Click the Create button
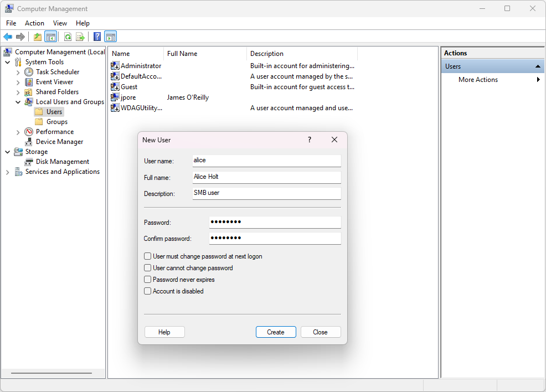This screenshot has width=546, height=392. click(276, 332)
